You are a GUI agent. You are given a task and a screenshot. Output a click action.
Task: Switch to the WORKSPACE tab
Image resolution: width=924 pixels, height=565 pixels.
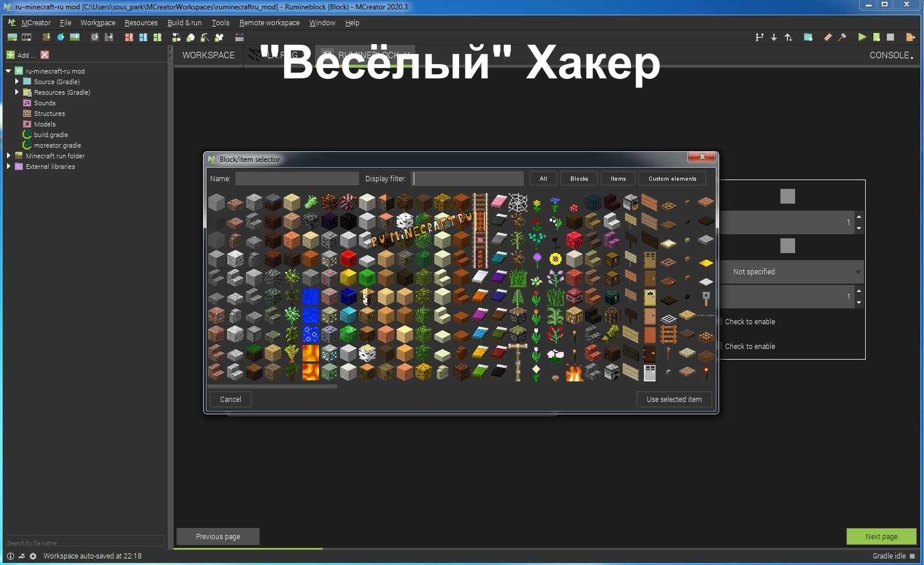pyautogui.click(x=208, y=55)
